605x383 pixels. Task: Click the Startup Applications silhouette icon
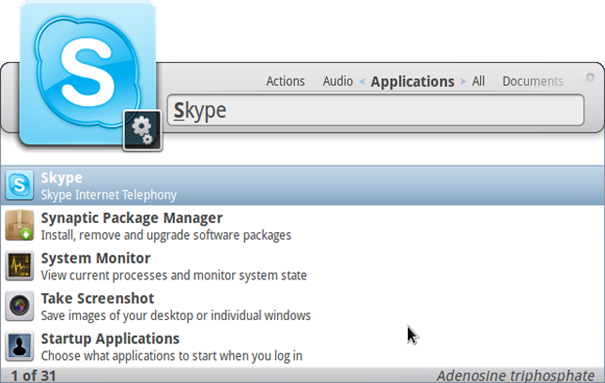[19, 346]
